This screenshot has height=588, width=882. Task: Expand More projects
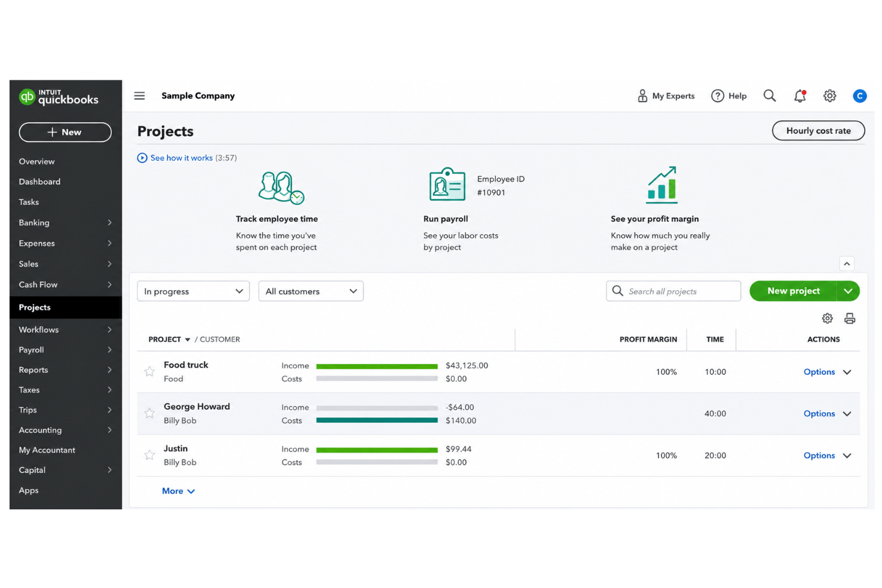[x=178, y=491]
